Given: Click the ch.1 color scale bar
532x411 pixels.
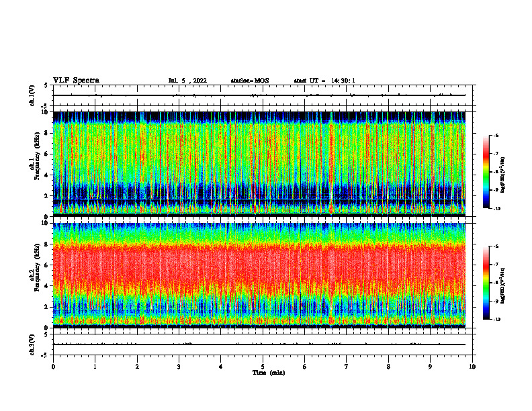Looking at the screenshot, I should [x=486, y=172].
